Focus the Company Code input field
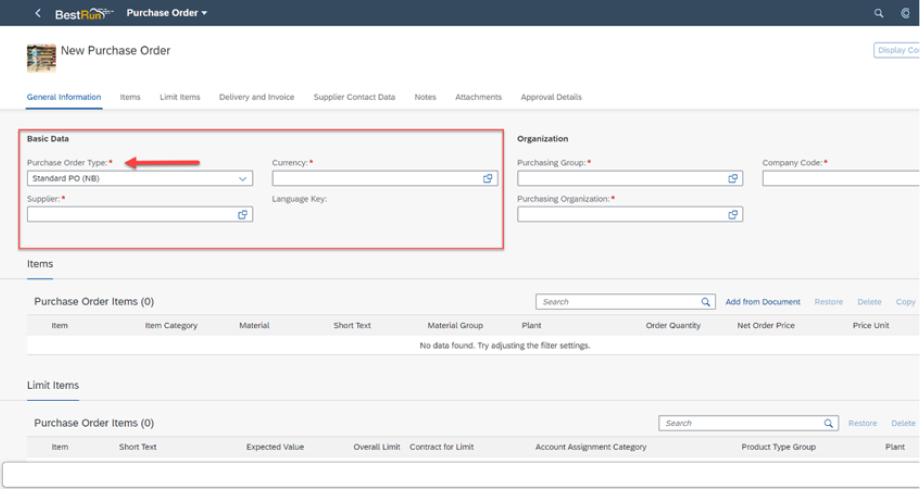Viewport: 920px width, 489px height. [841, 178]
